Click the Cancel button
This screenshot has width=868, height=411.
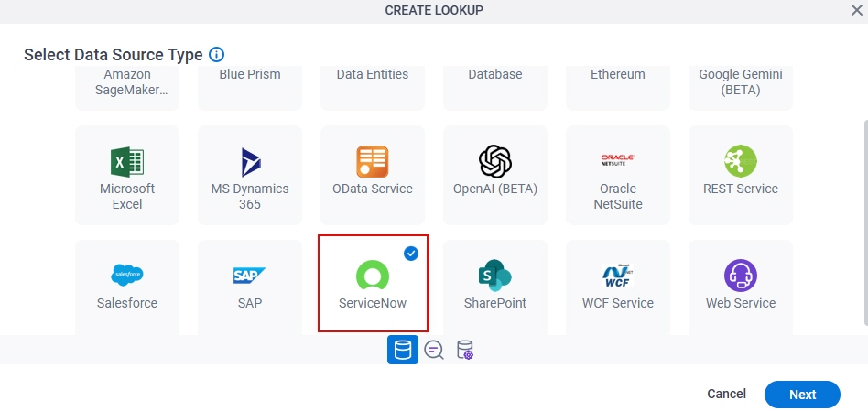click(726, 394)
